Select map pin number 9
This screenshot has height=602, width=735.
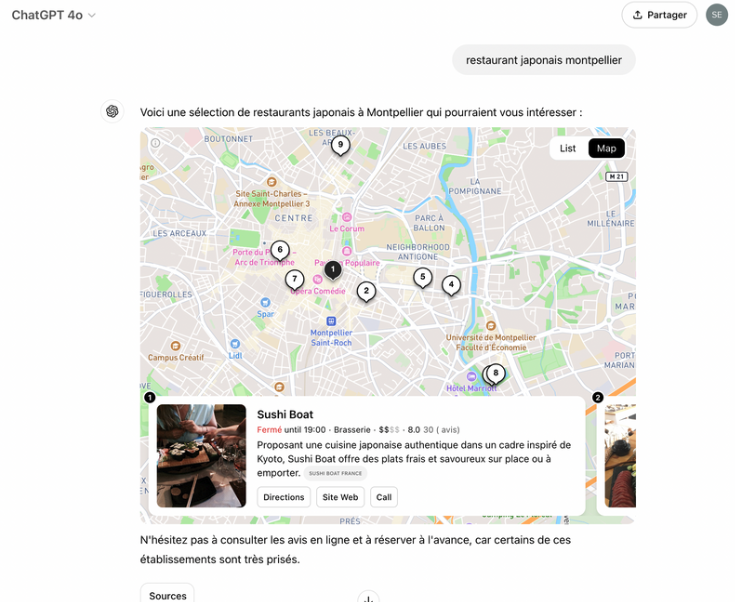coord(340,146)
